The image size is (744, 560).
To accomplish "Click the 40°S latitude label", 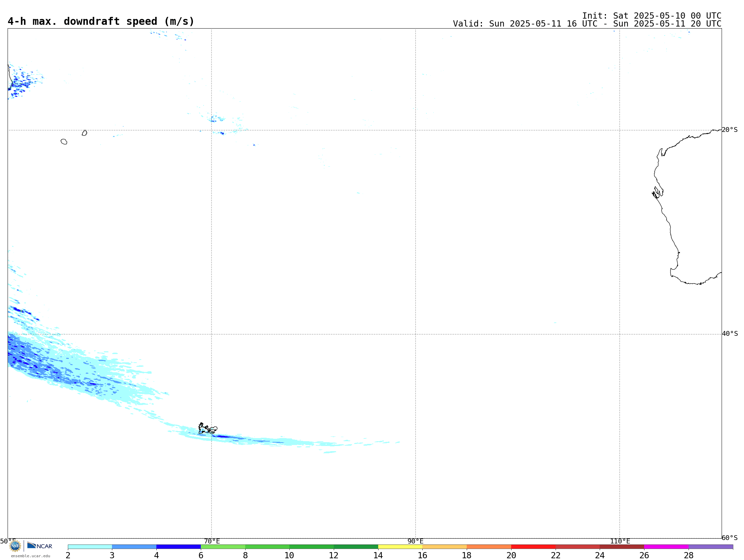I will [x=730, y=334].
